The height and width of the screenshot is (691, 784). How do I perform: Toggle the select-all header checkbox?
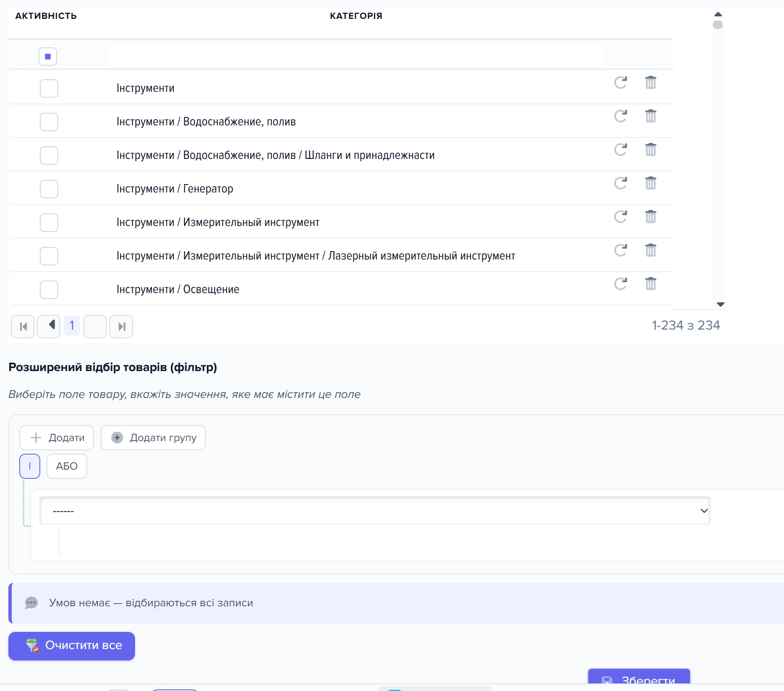click(48, 57)
